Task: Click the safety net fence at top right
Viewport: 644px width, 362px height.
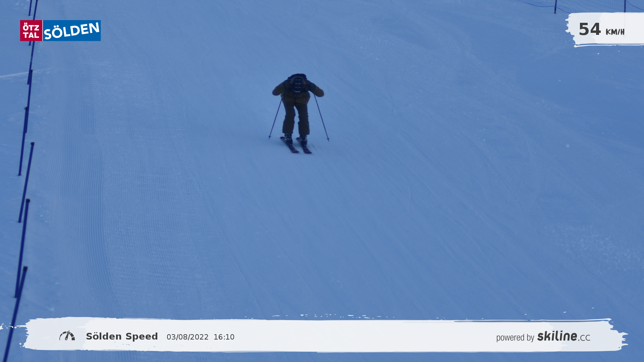Action: click(590, 6)
